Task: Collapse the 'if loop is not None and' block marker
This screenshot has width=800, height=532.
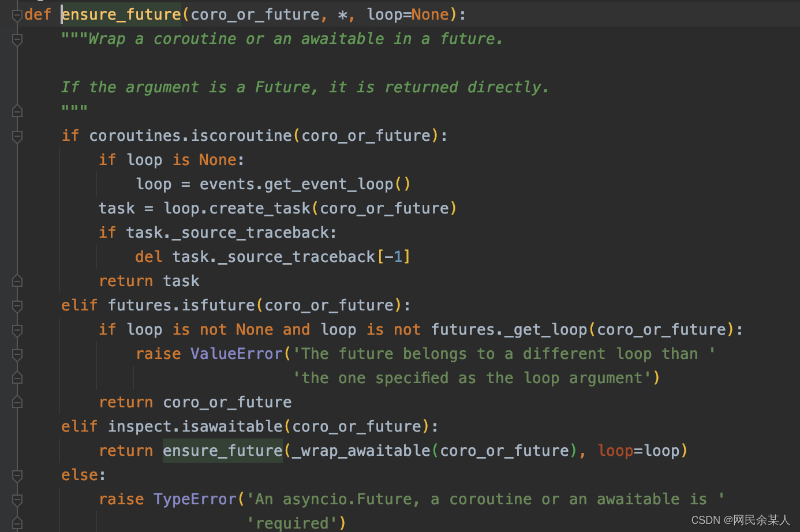Action: click(17, 330)
